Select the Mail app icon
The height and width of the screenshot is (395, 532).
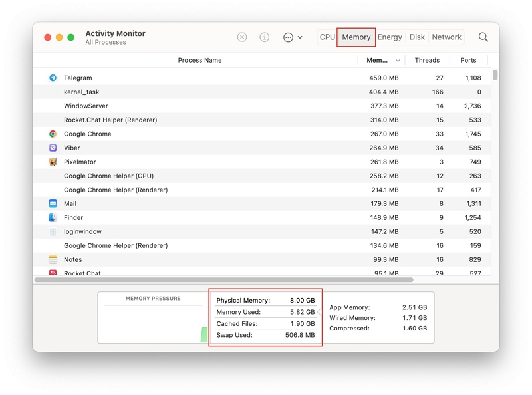point(53,203)
